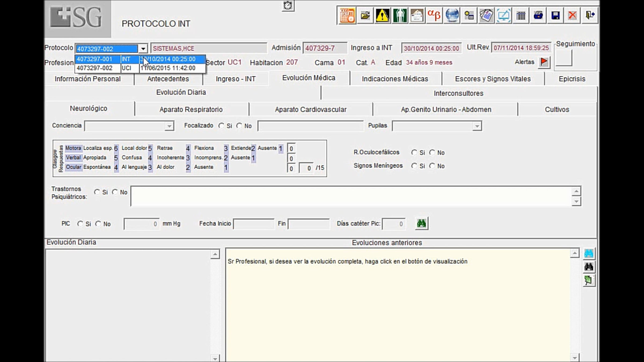The image size is (644, 362).
Task: Click the red Alertas flag icon
Action: tap(544, 62)
